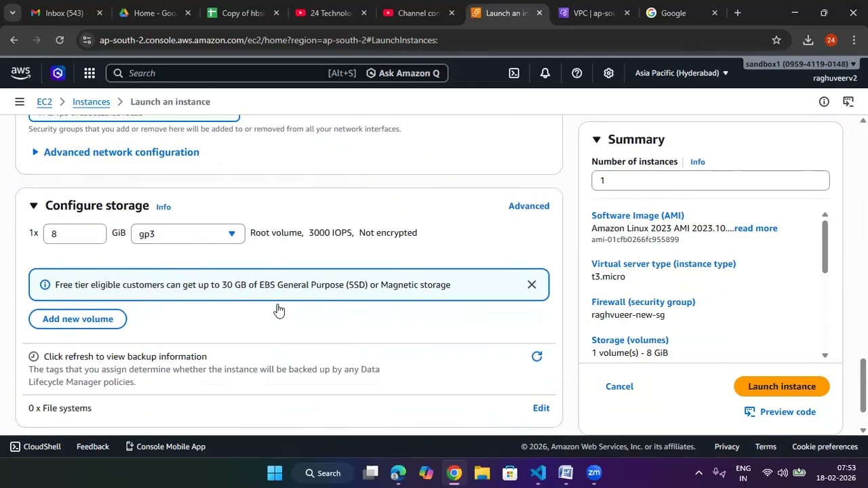Open Chrome downloads icon
Screen dimensions: 868x488
click(x=808, y=40)
